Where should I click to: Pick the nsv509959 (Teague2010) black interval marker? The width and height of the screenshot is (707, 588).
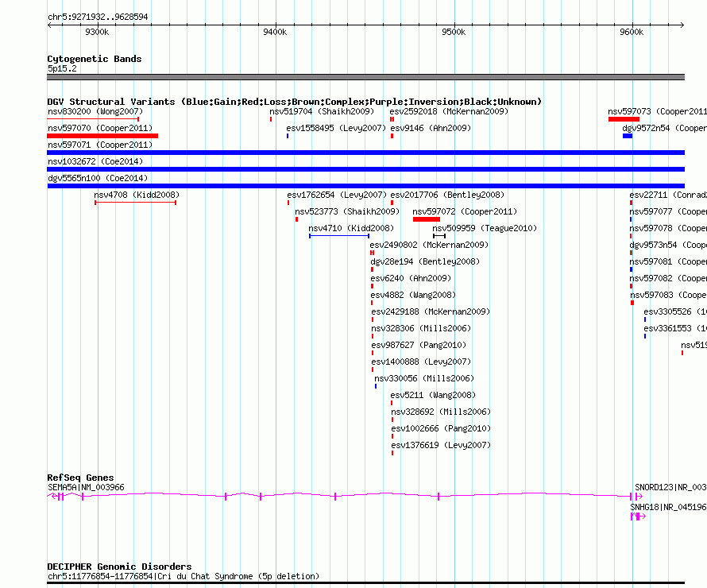[439, 236]
